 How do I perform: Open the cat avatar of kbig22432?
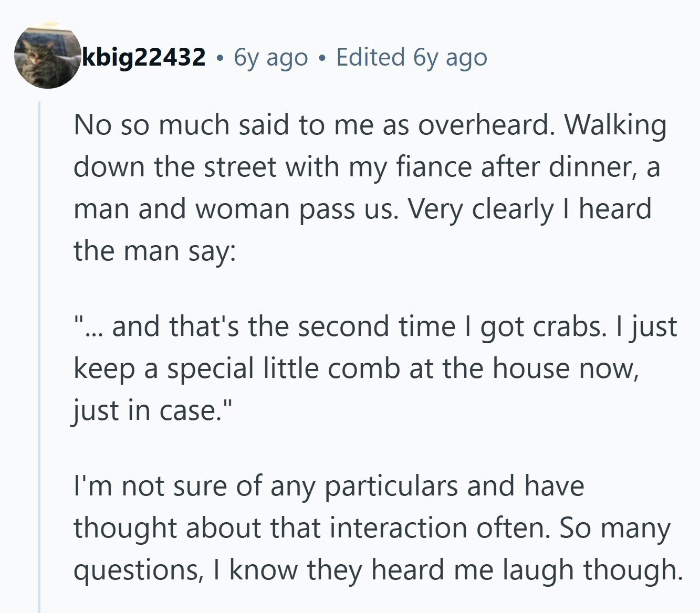click(x=47, y=55)
